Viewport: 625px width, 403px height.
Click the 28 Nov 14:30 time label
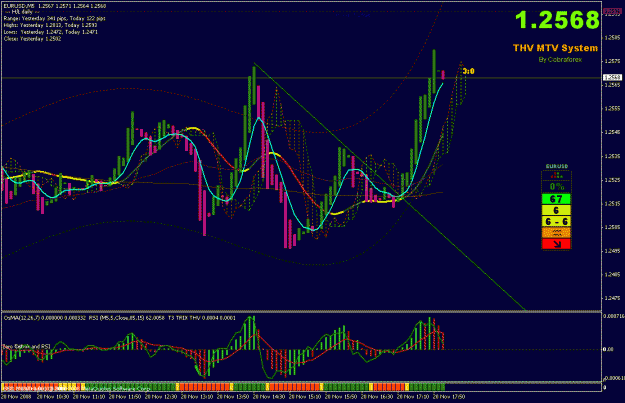[x=269, y=397]
